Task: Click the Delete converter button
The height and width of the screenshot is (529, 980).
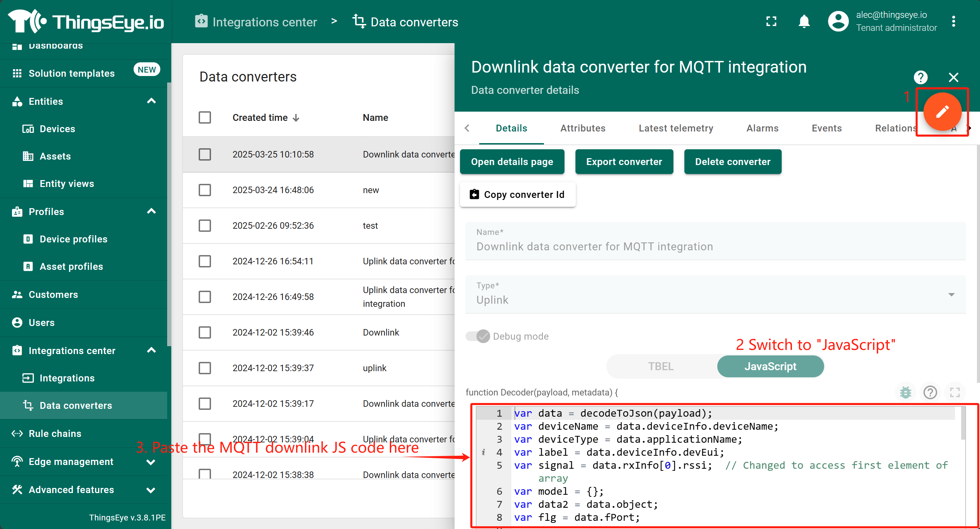Action: click(x=732, y=162)
